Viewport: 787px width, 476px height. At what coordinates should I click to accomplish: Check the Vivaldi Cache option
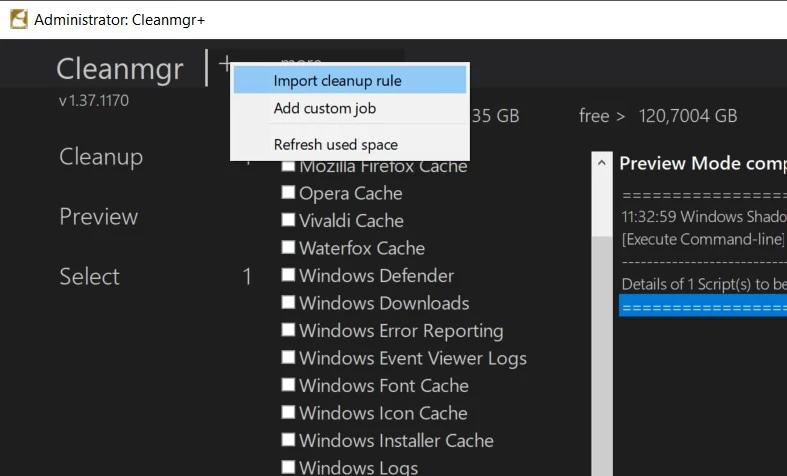(288, 220)
